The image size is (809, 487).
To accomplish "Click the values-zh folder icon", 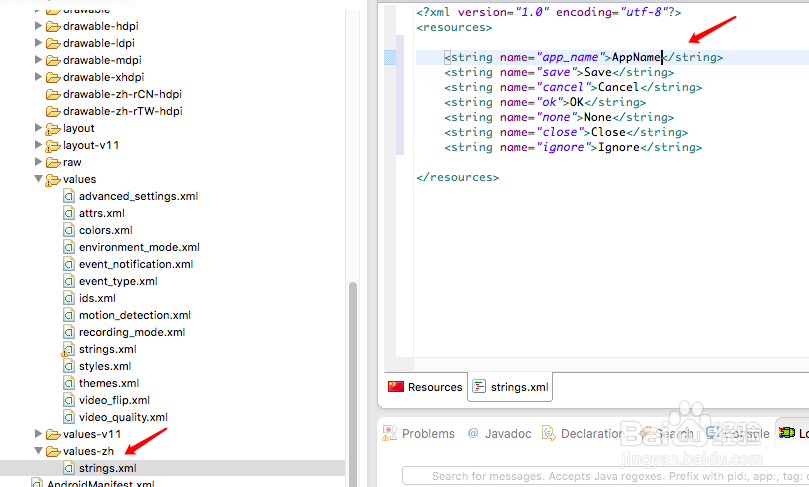I will [x=53, y=451].
